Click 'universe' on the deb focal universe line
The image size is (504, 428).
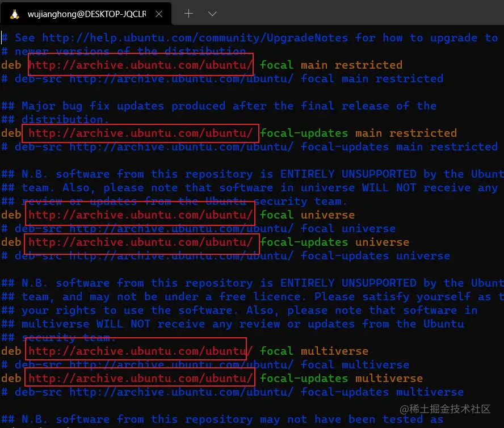click(x=328, y=215)
